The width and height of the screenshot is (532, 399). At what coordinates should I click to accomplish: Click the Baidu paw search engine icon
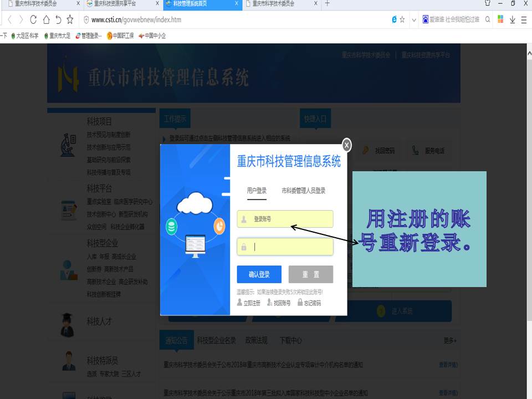click(x=426, y=19)
